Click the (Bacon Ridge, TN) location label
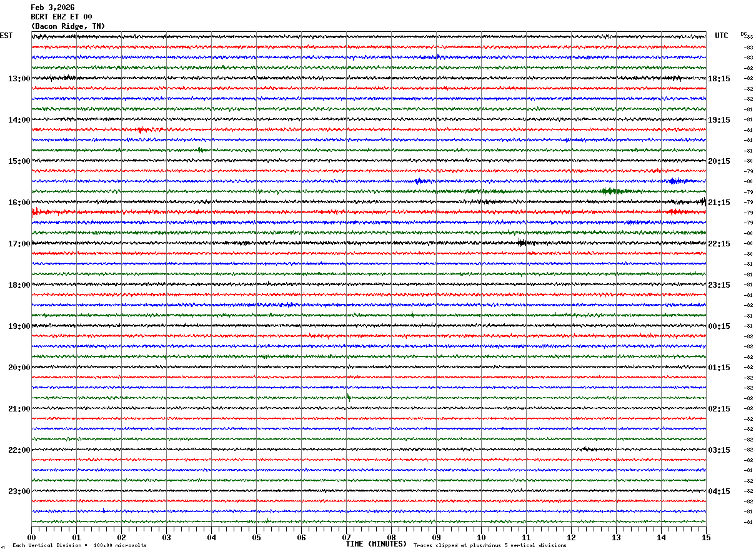756x554 pixels. (x=67, y=26)
